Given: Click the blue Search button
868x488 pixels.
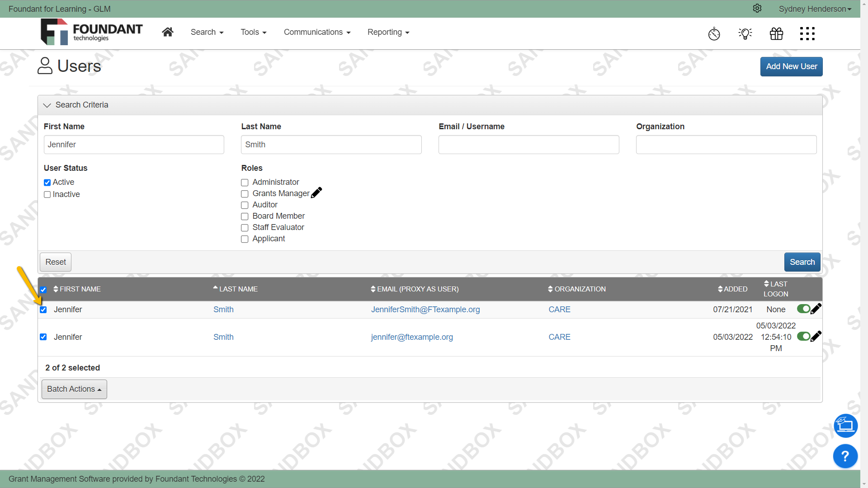Looking at the screenshot, I should (x=802, y=262).
